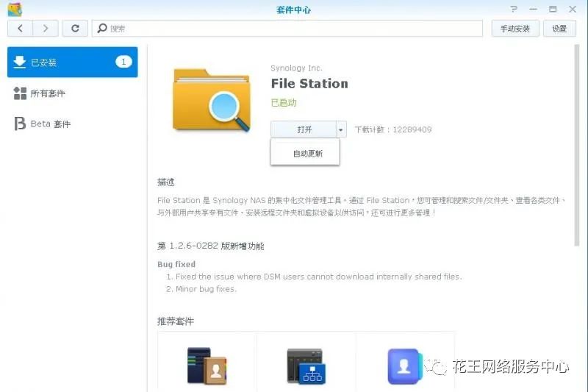The height and width of the screenshot is (392, 588).
Task: Maximize the Package Center window
Action: (x=553, y=9)
